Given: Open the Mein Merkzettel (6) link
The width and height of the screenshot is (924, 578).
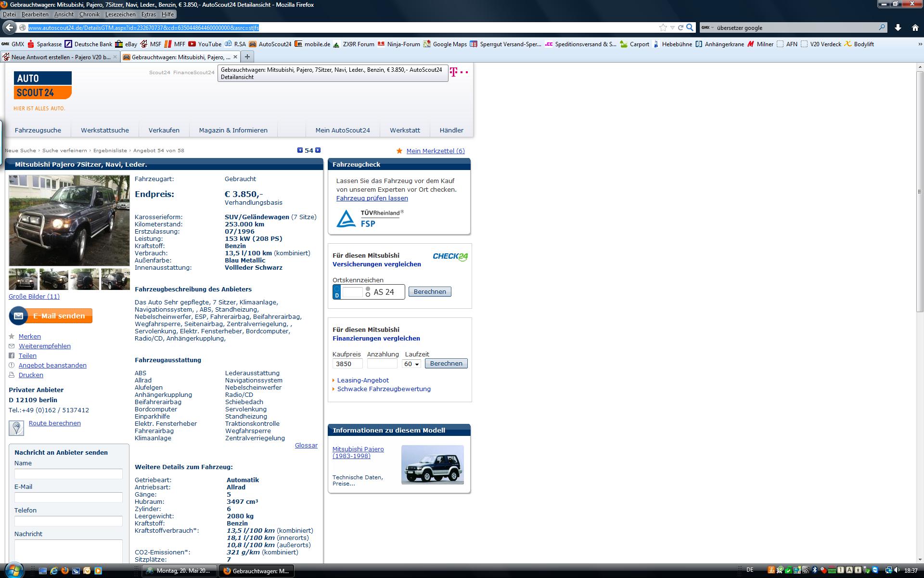Looking at the screenshot, I should pos(435,151).
